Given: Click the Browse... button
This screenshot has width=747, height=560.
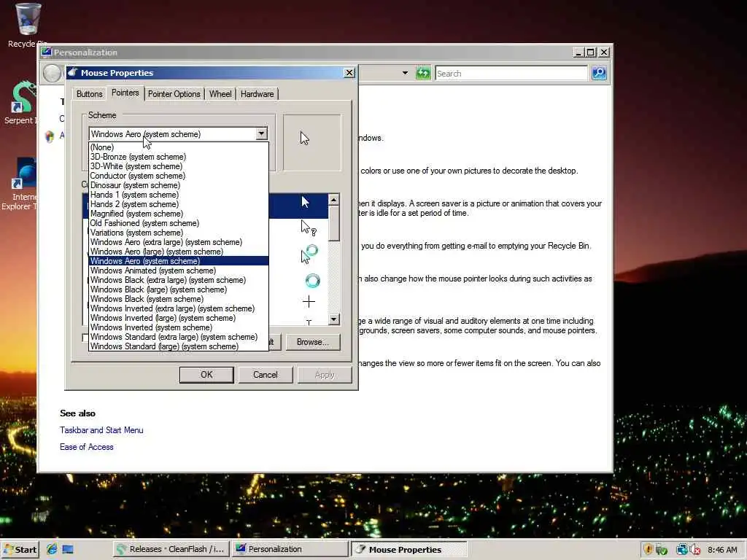Looking at the screenshot, I should point(313,342).
